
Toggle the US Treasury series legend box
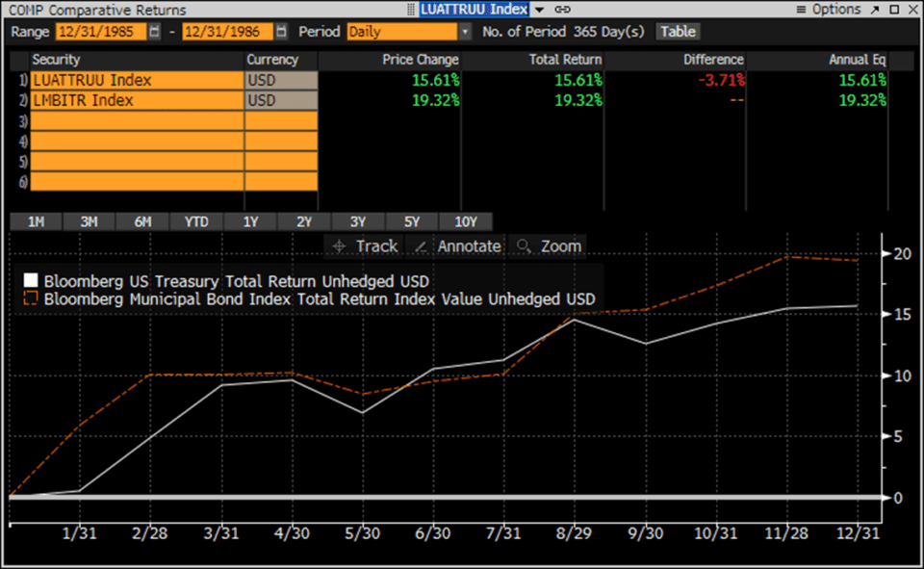click(31, 281)
